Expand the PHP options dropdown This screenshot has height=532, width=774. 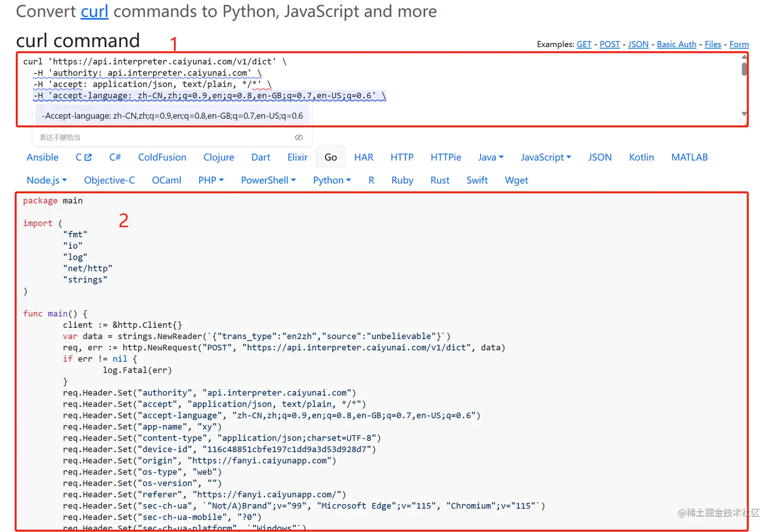click(211, 181)
